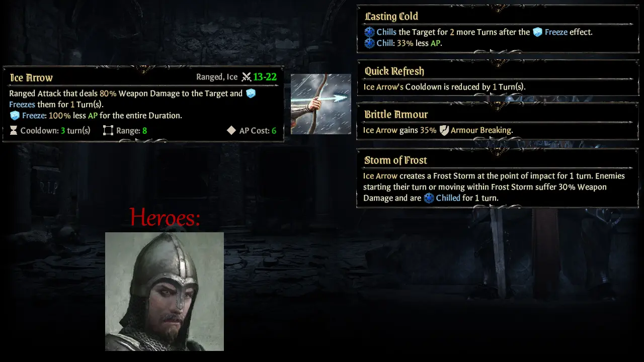Viewport: 644px width, 362px height.
Task: Click the Ice Arrow skill artwork icon
Action: [321, 104]
